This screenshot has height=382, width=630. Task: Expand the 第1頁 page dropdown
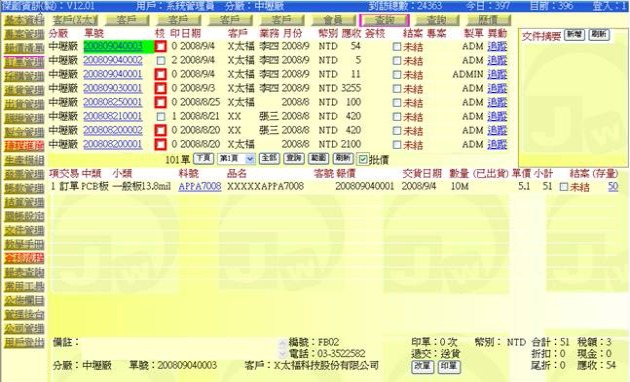(236, 159)
